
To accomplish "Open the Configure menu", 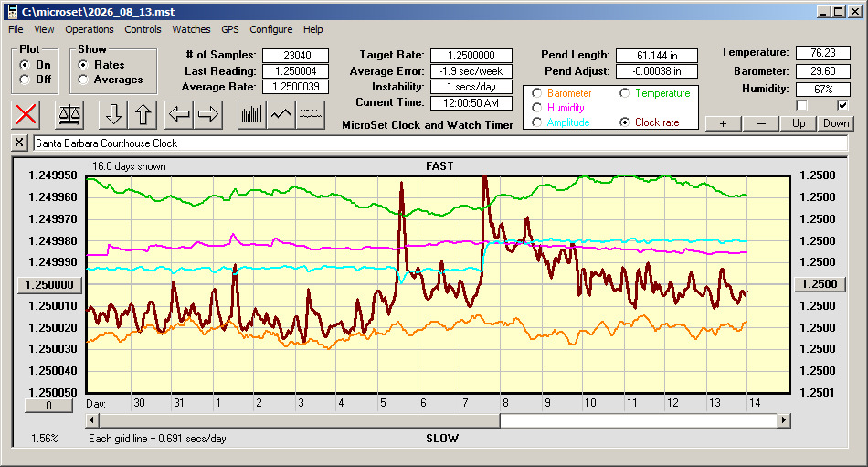I will (270, 29).
